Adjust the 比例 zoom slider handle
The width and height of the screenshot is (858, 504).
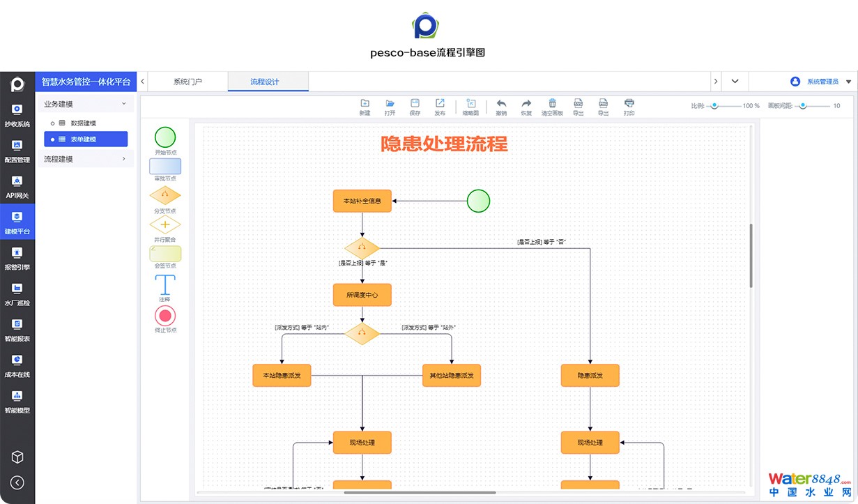(714, 106)
